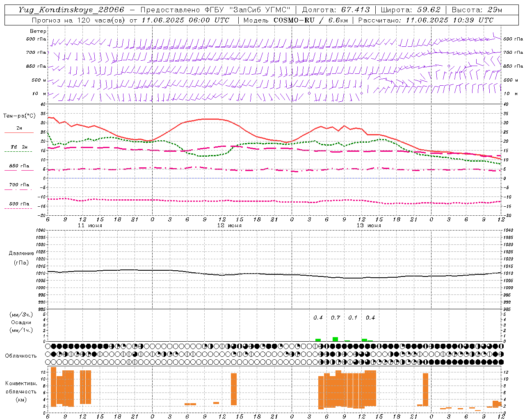Select the 500 м wind level label on the left
The height and width of the screenshot is (420, 525).
[39, 80]
